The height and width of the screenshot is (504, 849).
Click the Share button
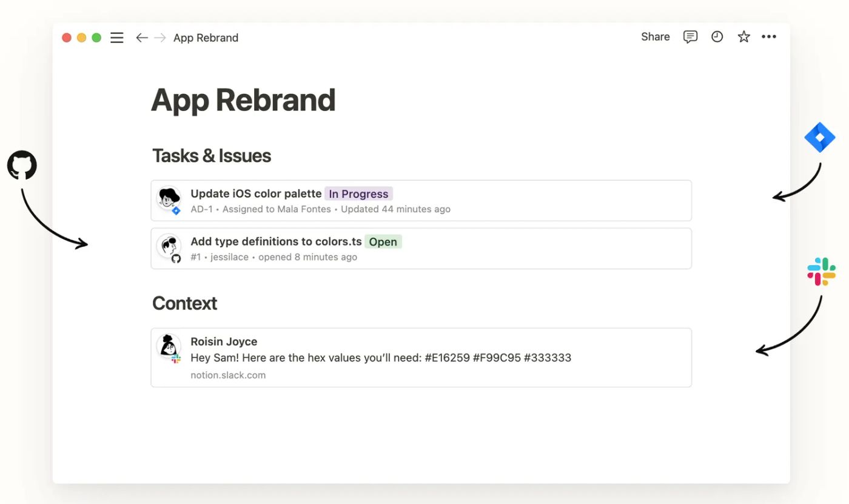point(655,36)
